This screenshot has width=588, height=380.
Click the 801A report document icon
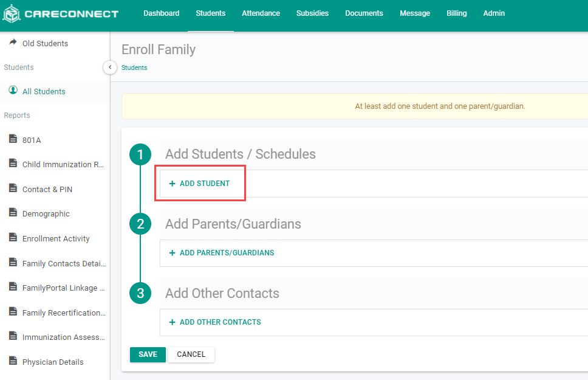click(x=13, y=139)
